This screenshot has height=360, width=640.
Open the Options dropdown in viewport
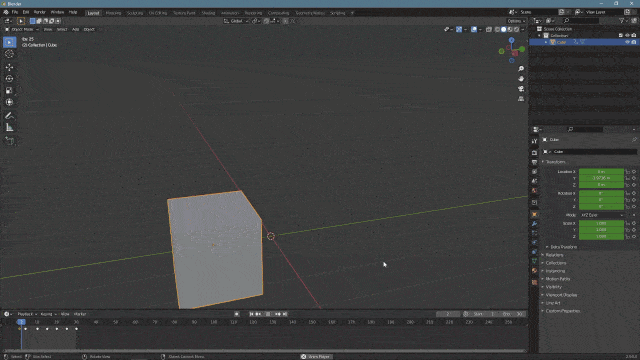pos(516,21)
